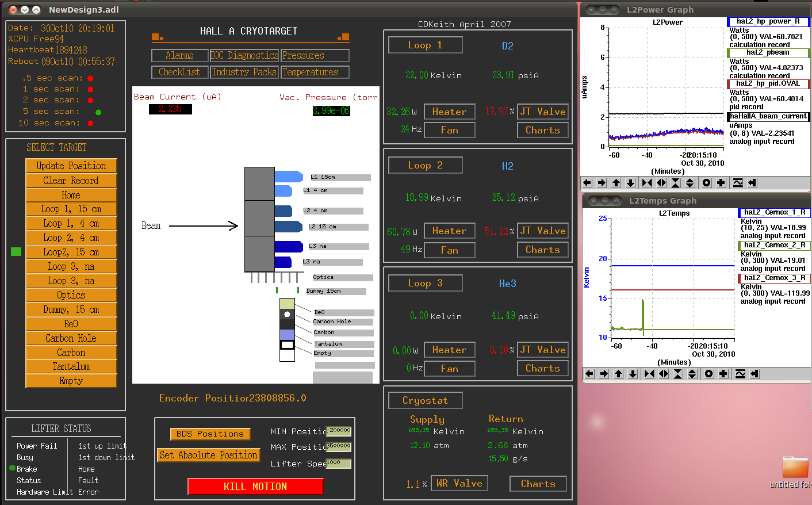Select target Loop 1, 15 cm

(x=71, y=209)
